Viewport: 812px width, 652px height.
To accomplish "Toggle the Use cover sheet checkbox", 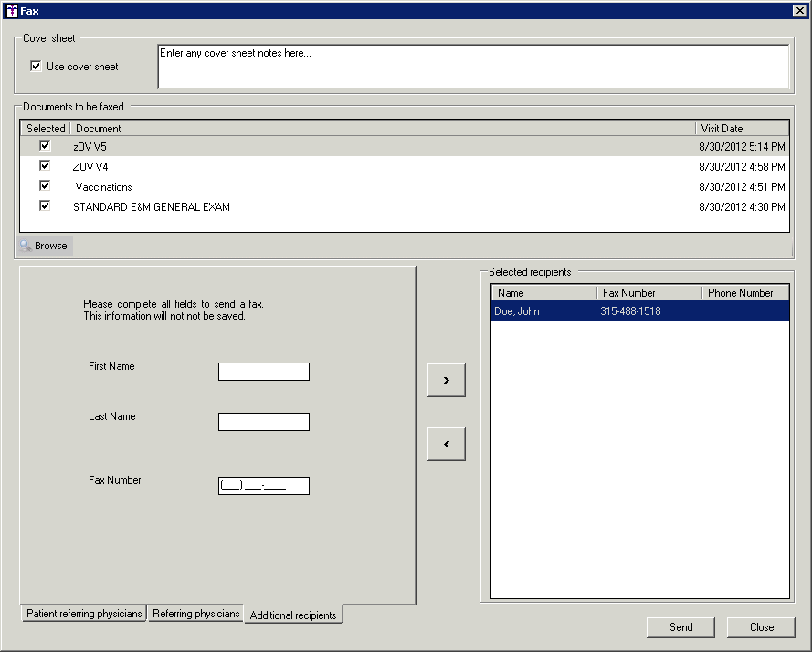I will (x=36, y=66).
